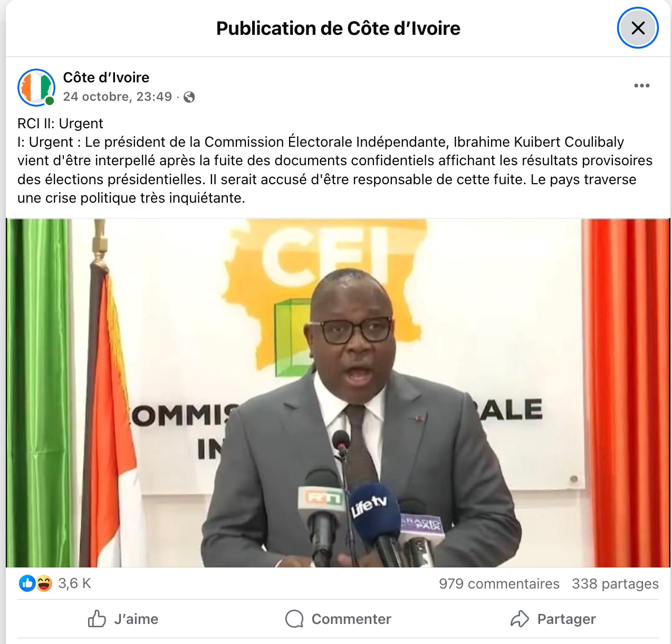Click the laughing haha reaction icon

44,583
